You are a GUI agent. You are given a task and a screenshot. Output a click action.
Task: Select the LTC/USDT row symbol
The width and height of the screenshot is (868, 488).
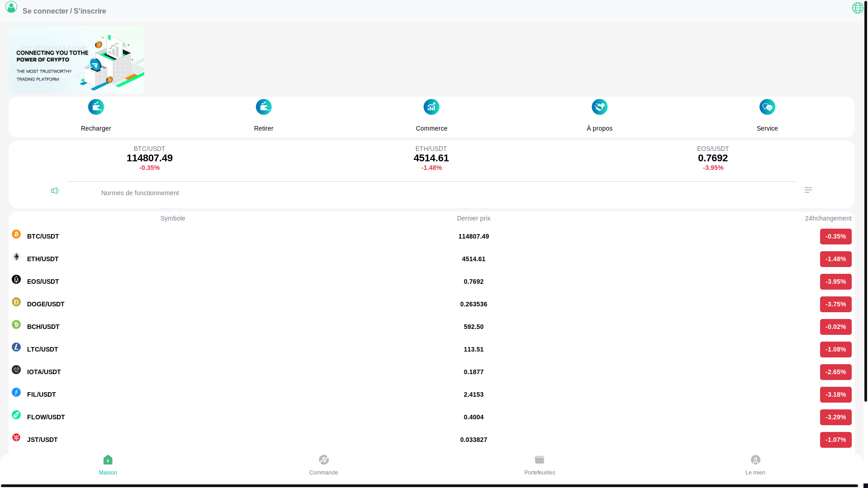pyautogui.click(x=42, y=349)
